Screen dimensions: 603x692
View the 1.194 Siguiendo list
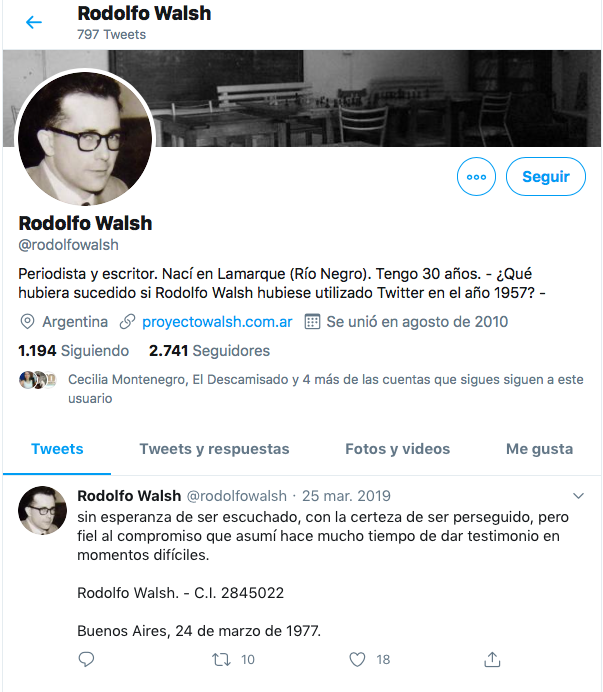click(x=73, y=351)
